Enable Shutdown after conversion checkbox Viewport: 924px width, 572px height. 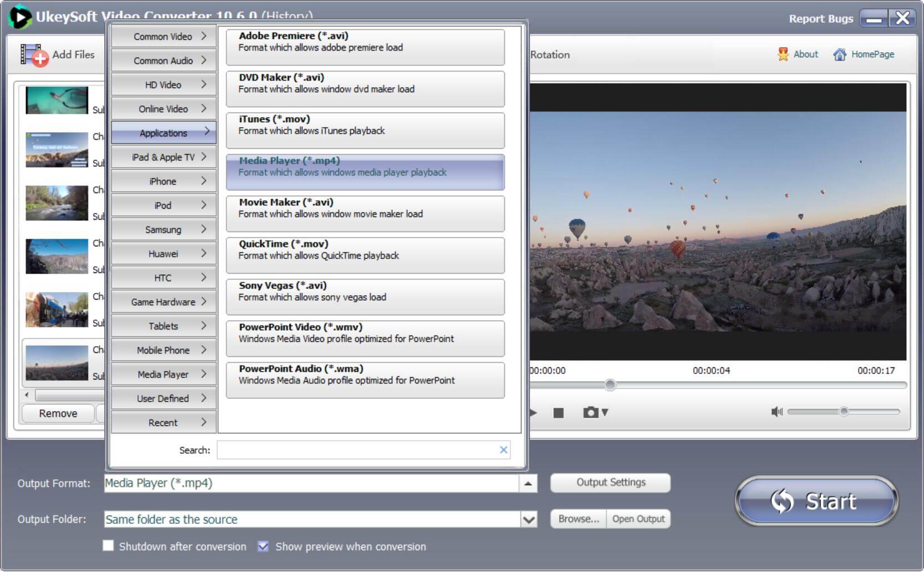108,546
